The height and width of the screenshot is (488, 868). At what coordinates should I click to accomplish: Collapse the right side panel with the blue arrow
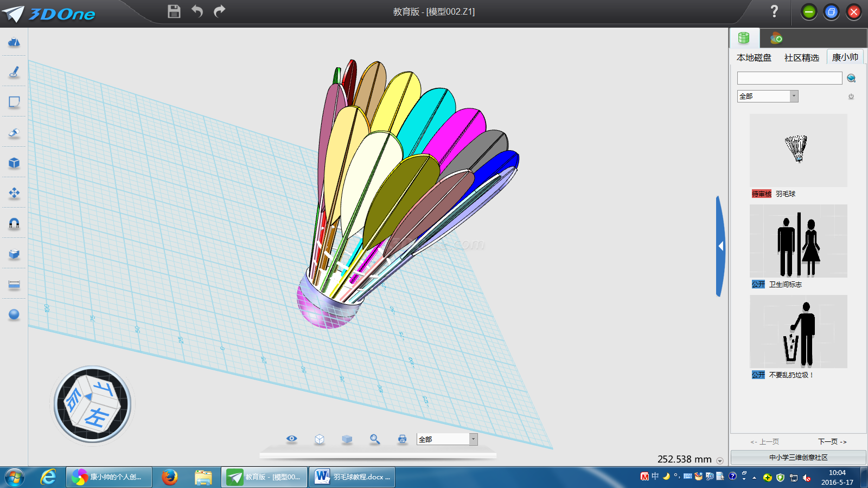click(x=720, y=246)
